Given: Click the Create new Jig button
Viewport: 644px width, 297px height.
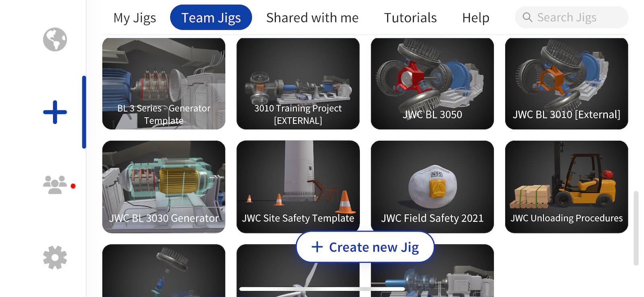Looking at the screenshot, I should [x=365, y=247].
